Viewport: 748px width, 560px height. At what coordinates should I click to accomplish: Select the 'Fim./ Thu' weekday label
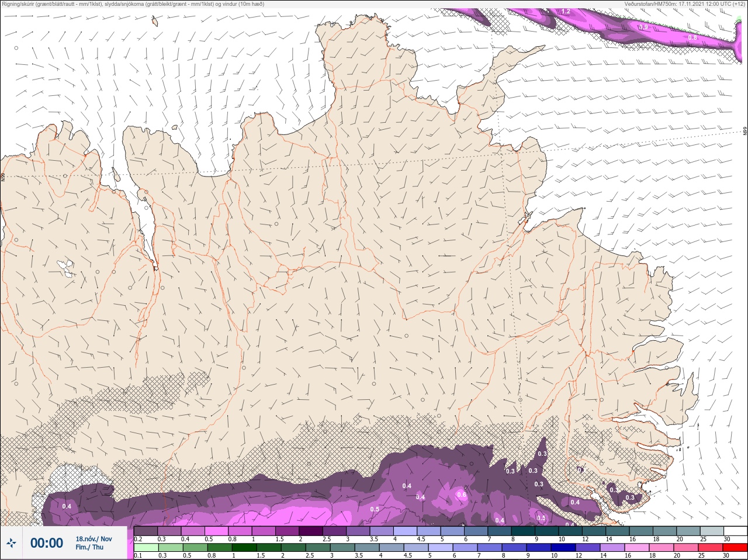(89, 547)
